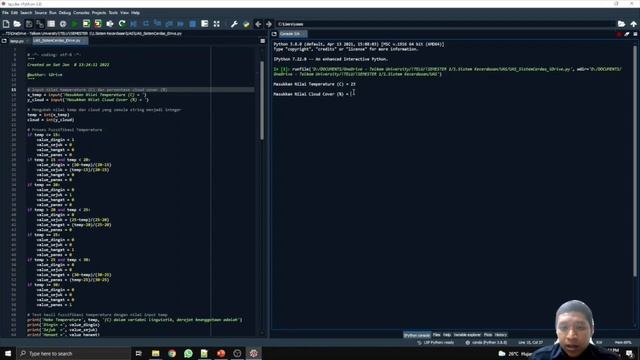The height and width of the screenshot is (360, 640).
Task: Open File Explorer from the taskbar
Action: click(156, 353)
